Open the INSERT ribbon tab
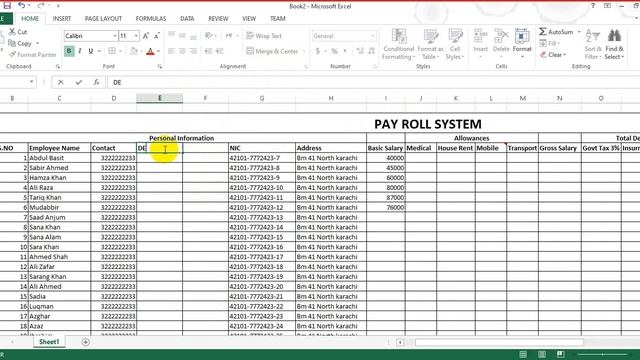The width and height of the screenshot is (640, 360). point(62,19)
